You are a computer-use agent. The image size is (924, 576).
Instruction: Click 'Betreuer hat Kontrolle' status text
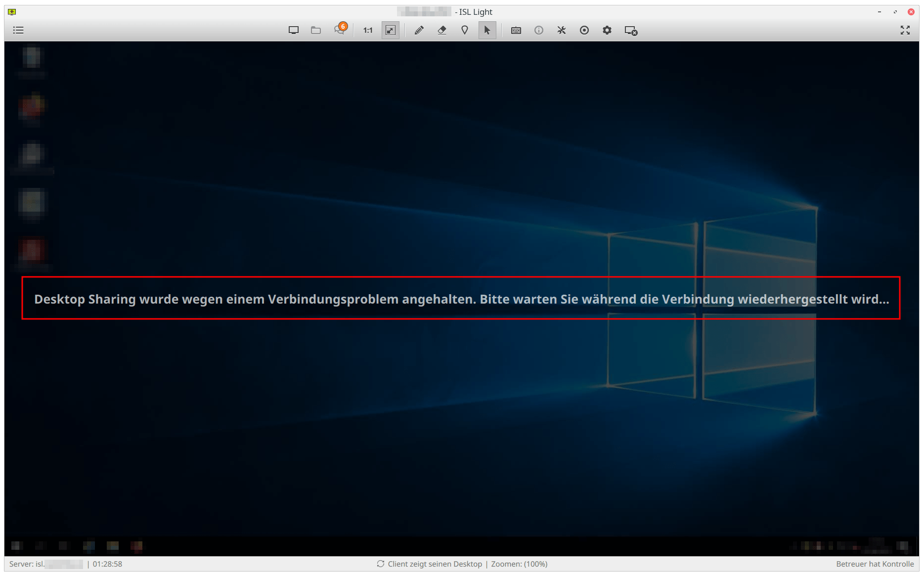point(875,564)
